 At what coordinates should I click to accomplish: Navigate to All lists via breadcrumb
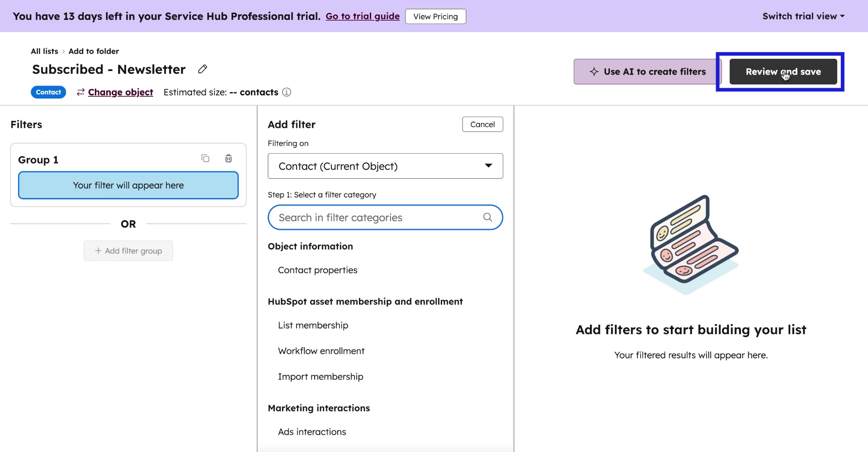(44, 51)
